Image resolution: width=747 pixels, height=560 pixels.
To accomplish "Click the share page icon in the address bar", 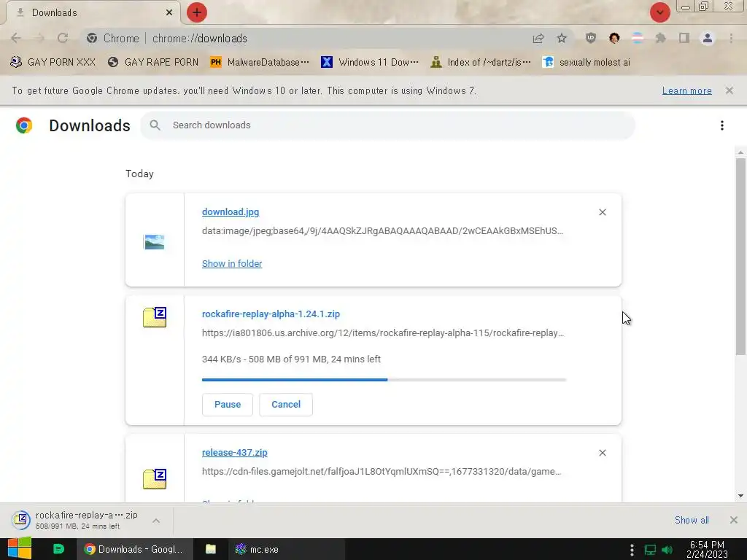I will tap(538, 38).
